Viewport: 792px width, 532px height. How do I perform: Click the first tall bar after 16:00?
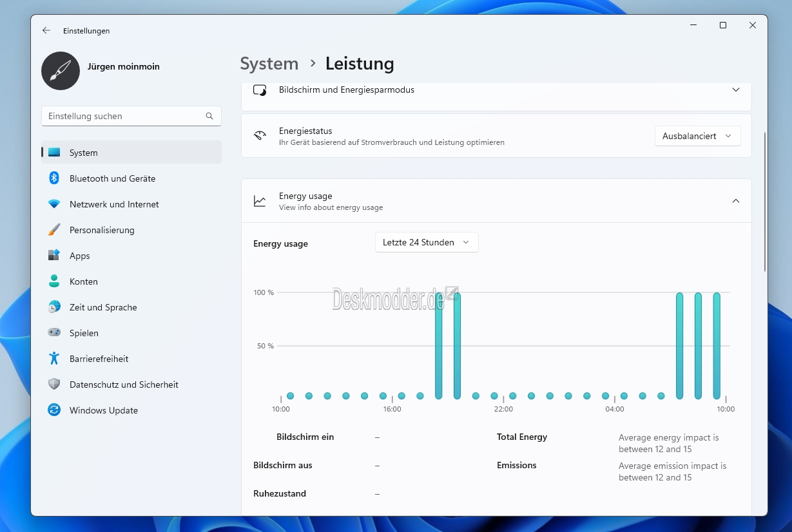coord(439,346)
